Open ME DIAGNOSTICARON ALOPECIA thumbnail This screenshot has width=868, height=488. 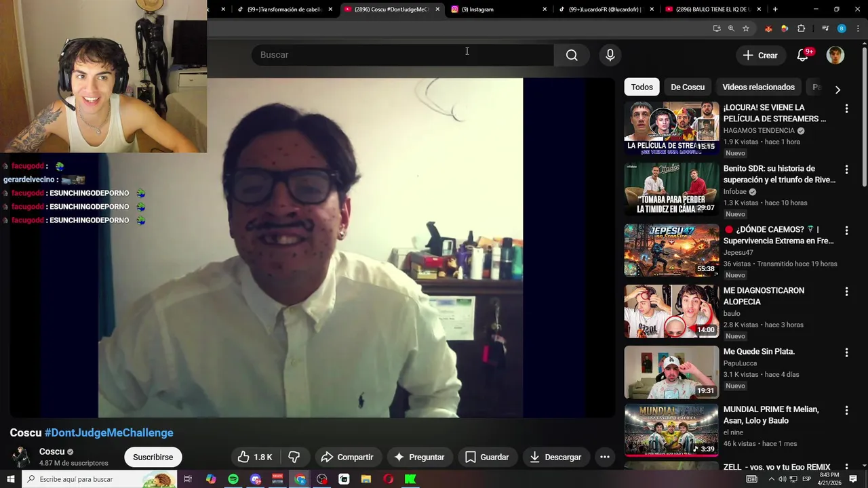tap(671, 312)
